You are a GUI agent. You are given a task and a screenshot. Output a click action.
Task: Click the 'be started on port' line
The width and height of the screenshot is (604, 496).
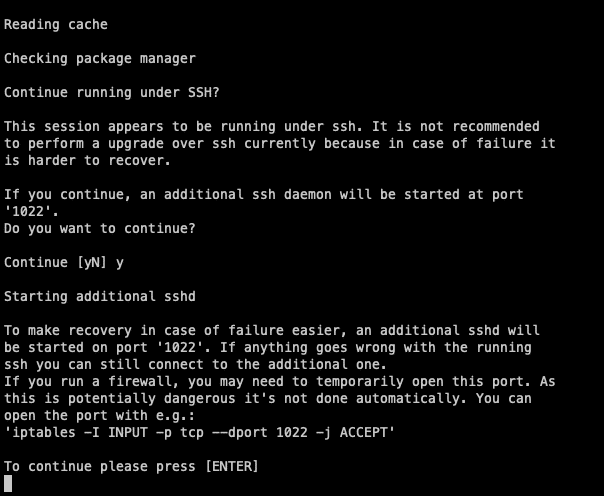[271, 347]
